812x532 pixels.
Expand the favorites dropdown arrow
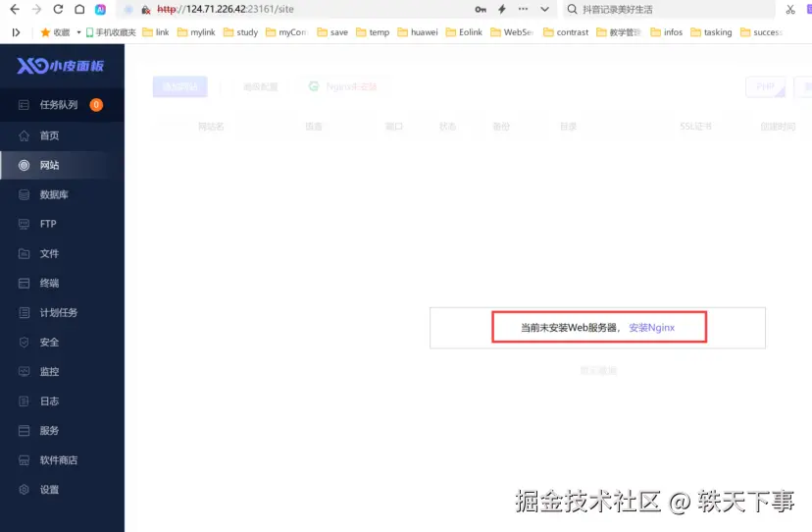click(x=78, y=32)
